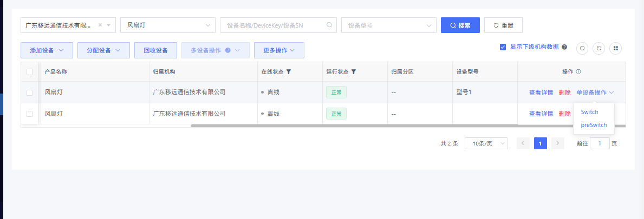644x219 pixels.
Task: Clear the 广东移远通信技术 organization selection with the x icon
Action: [100, 25]
